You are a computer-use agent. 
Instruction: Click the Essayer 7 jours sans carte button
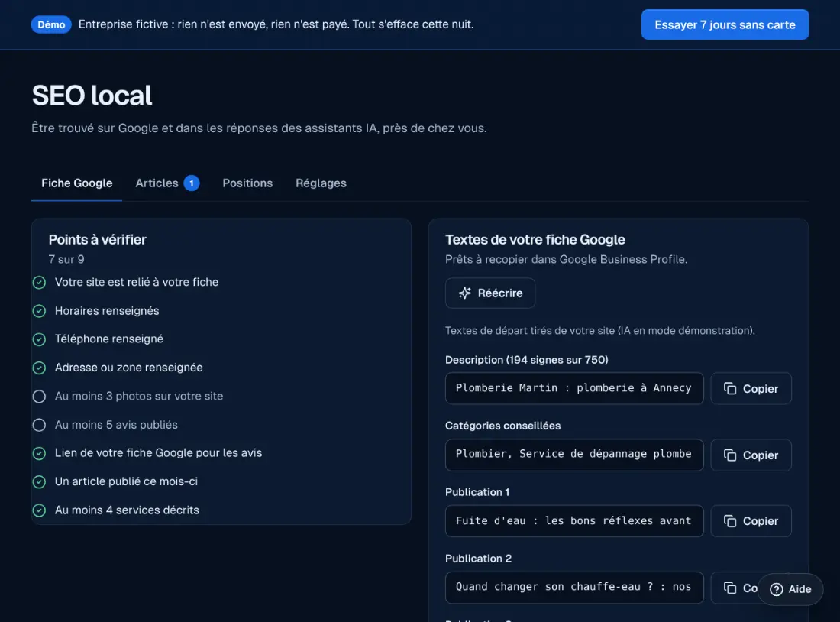(724, 24)
